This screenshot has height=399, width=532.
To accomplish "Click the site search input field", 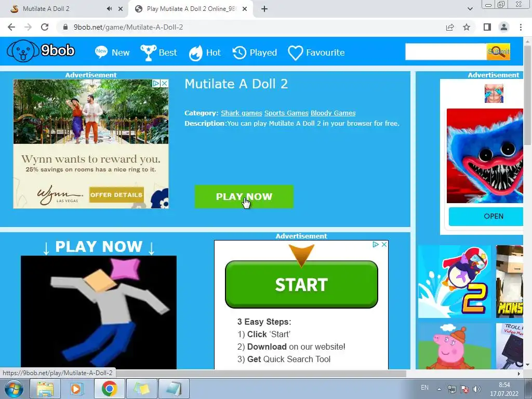I will 446,51.
